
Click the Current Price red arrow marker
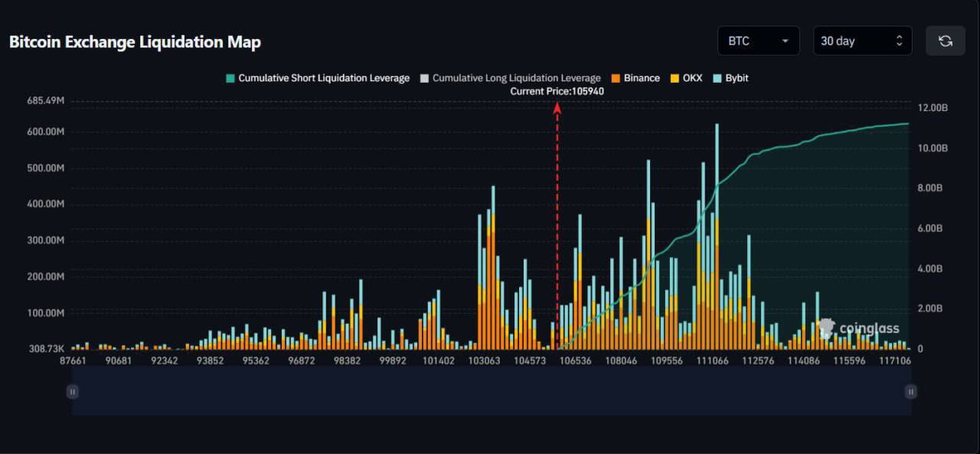tap(557, 109)
